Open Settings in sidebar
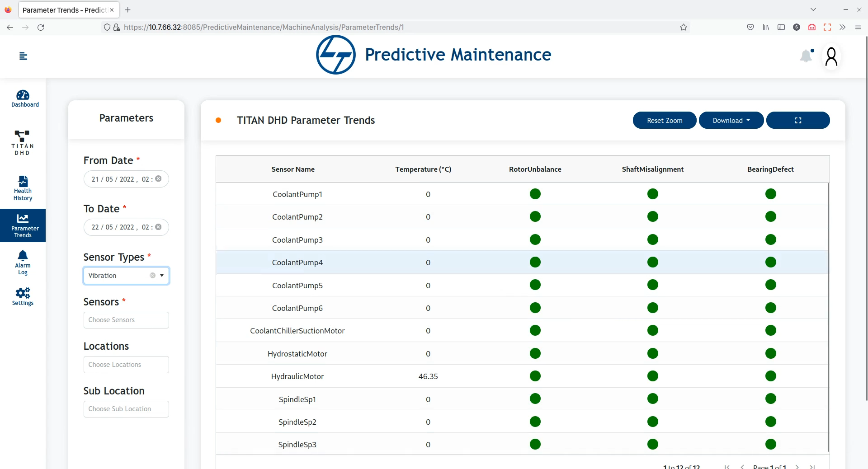This screenshot has height=469, width=868. (x=23, y=296)
